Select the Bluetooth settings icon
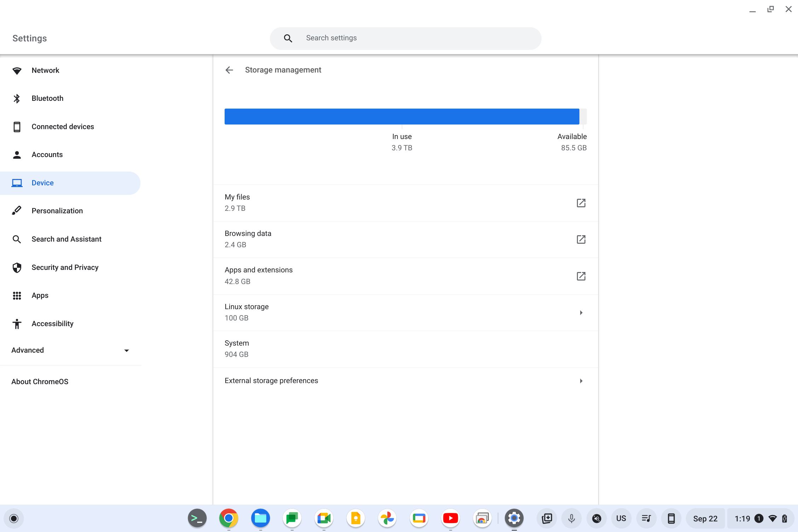 click(17, 98)
